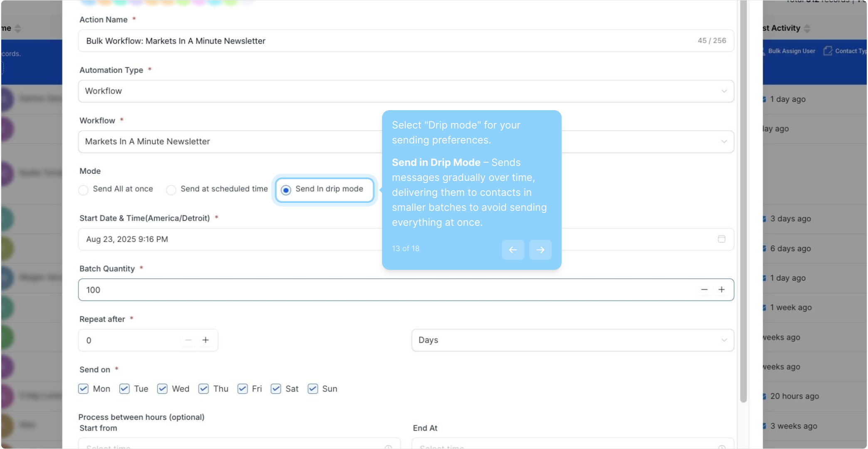This screenshot has width=868, height=449.
Task: Uncheck the Mon checkbox
Action: pyautogui.click(x=84, y=389)
